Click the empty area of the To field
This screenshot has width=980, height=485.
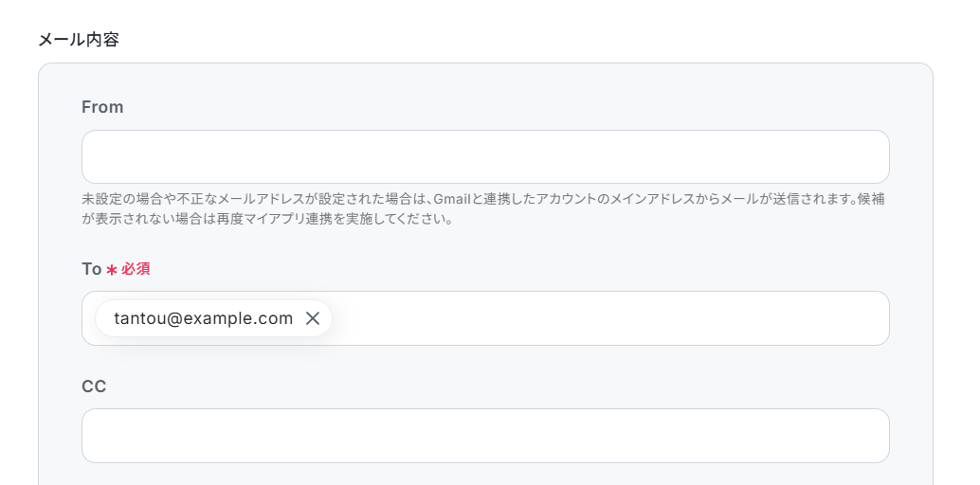click(x=609, y=318)
